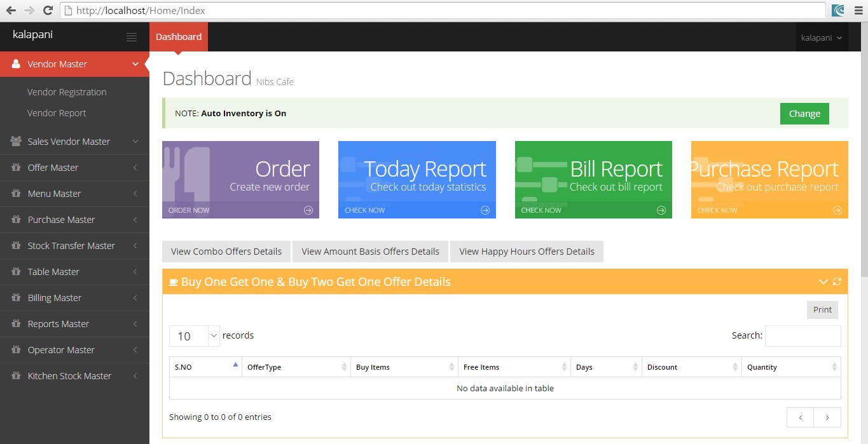Switch to the Dashboard tab

tap(179, 36)
